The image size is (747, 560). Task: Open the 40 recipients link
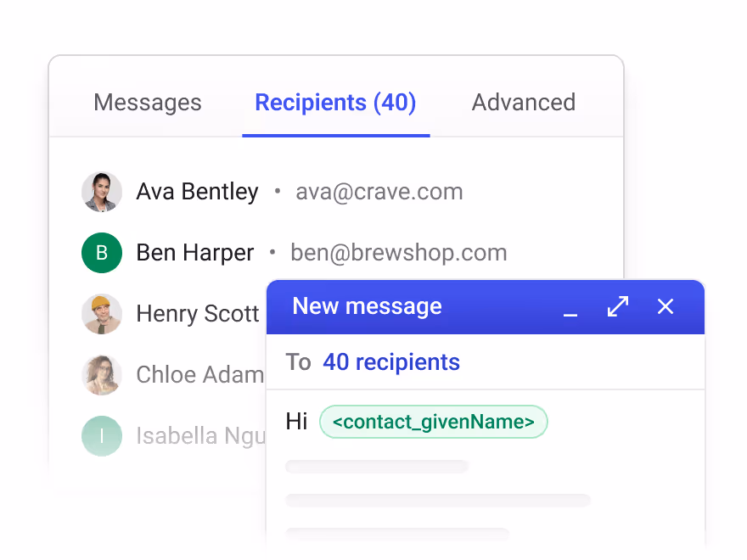(391, 362)
